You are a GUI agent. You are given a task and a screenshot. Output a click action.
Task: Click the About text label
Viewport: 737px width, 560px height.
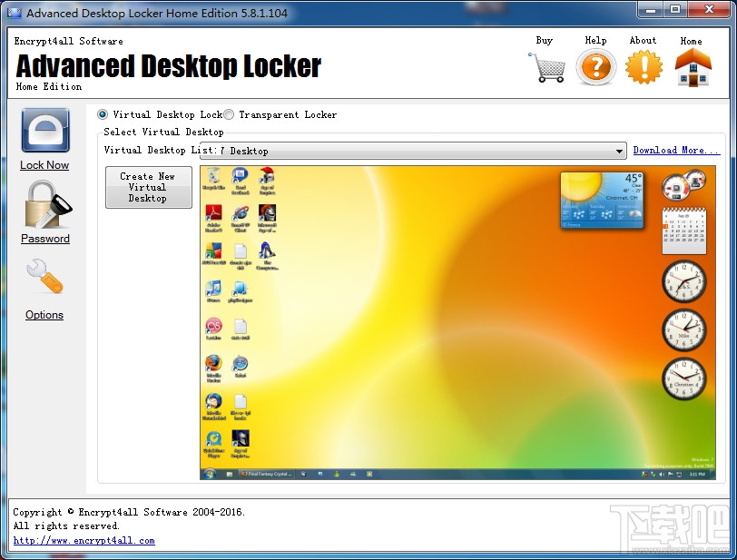coord(643,41)
